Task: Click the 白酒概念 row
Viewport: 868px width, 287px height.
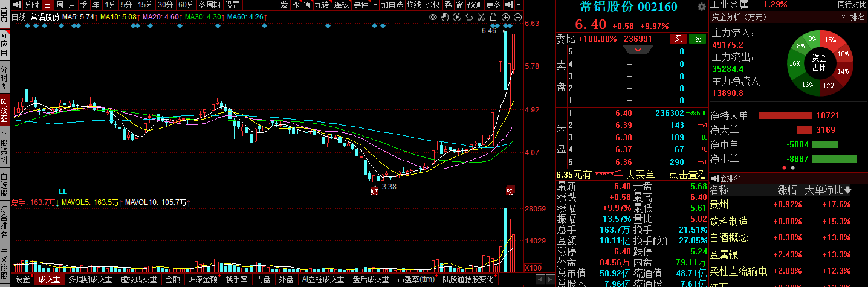Action: (789, 237)
